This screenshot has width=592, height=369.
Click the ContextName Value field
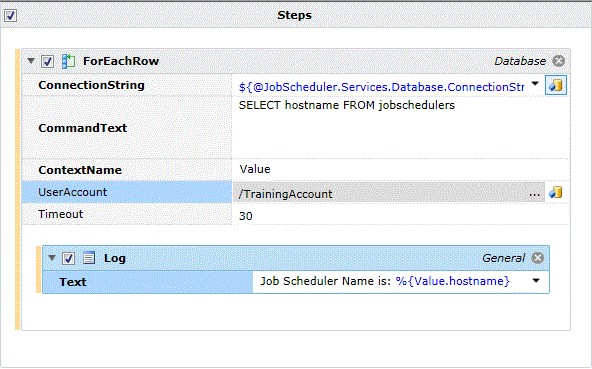click(x=401, y=170)
